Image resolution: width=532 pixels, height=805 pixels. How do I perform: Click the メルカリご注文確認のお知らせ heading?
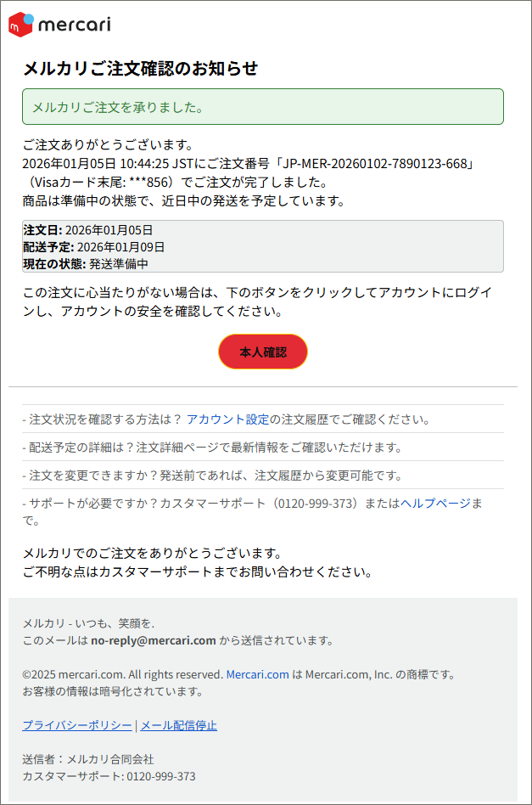[x=140, y=69]
